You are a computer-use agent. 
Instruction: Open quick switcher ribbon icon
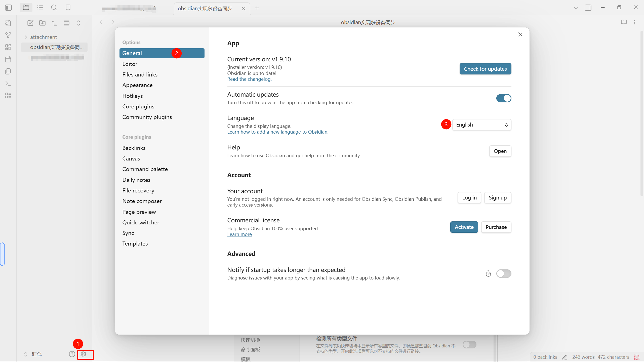click(x=8, y=23)
